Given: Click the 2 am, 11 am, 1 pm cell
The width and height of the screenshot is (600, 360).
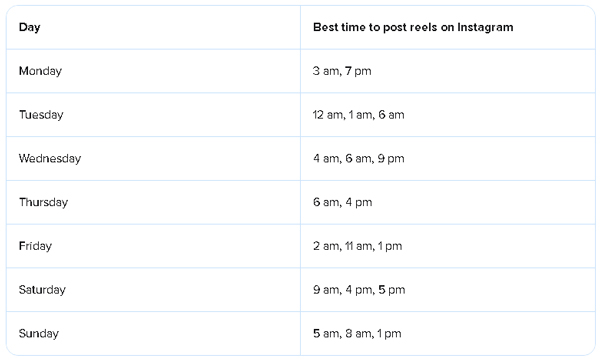Looking at the screenshot, I should click(357, 246).
